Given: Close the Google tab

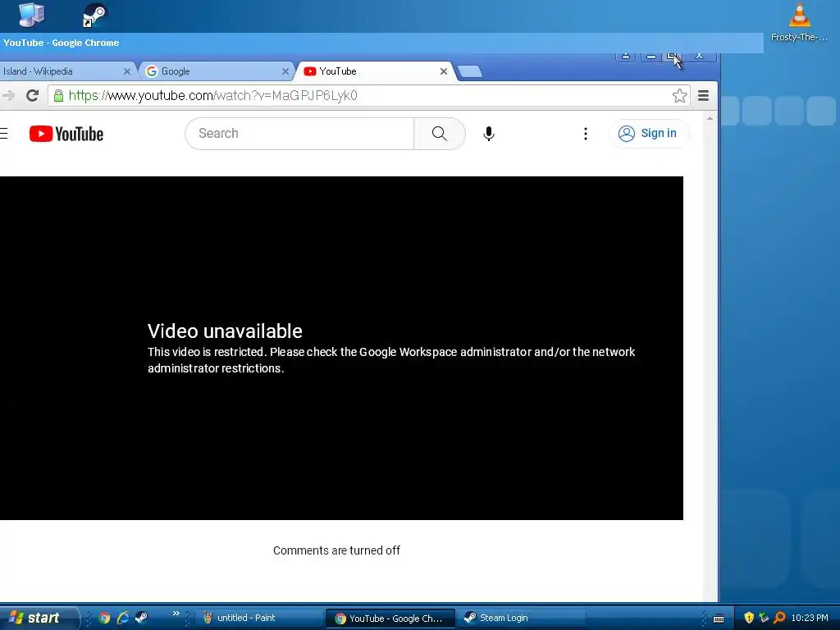Looking at the screenshot, I should (285, 71).
